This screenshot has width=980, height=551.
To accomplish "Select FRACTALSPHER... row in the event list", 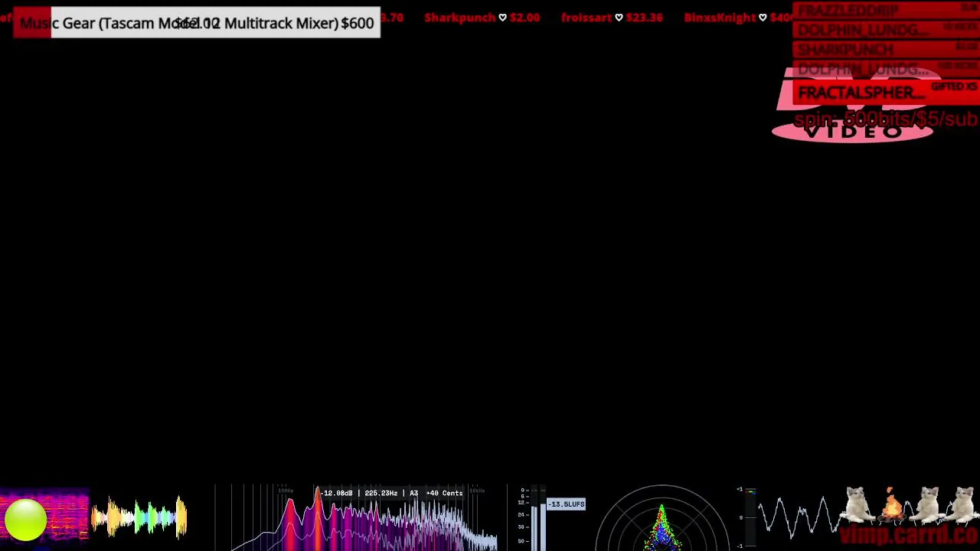I will [x=887, y=93].
